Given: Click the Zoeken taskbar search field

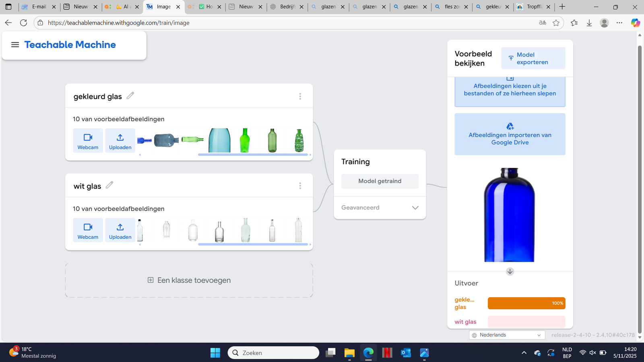Looking at the screenshot, I should tap(274, 353).
